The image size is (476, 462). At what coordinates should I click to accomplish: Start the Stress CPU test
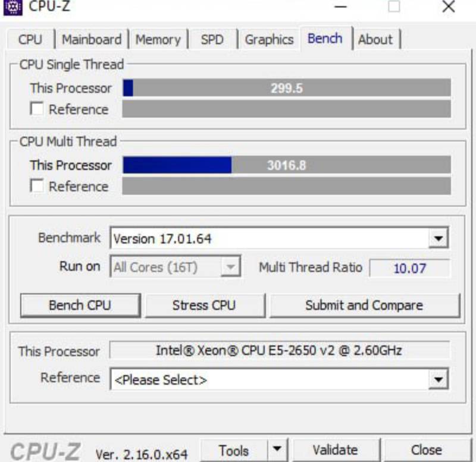204,306
